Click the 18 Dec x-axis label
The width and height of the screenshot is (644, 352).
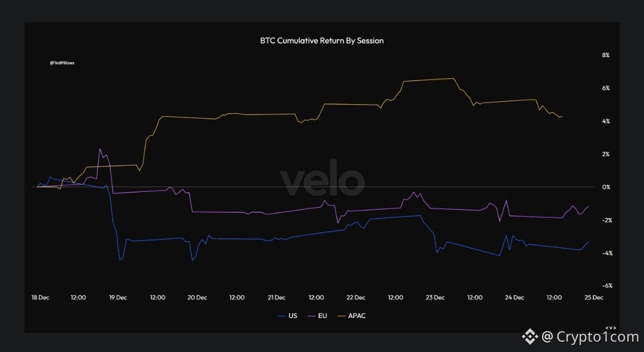pyautogui.click(x=40, y=297)
